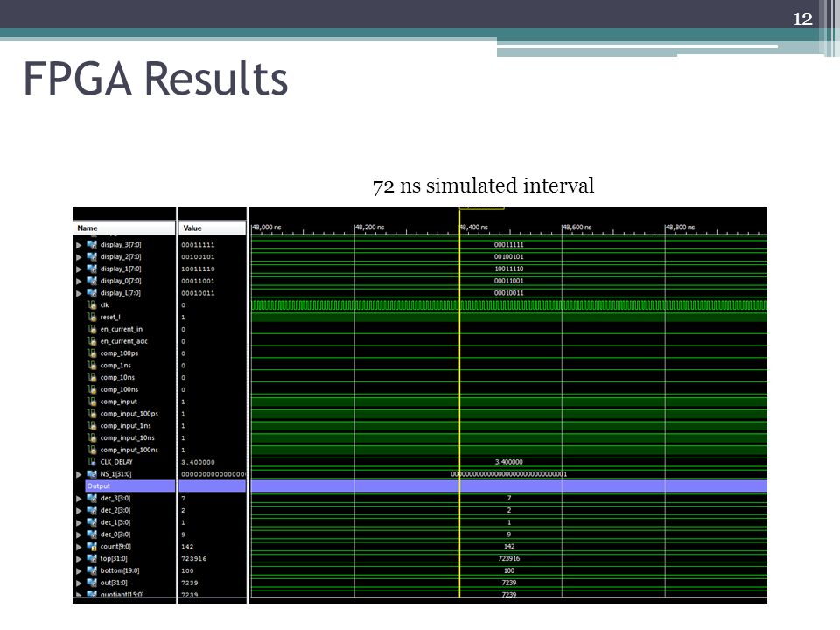Select the Output divider row
Screen dimensions: 840x630
pyautogui.click(x=130, y=486)
